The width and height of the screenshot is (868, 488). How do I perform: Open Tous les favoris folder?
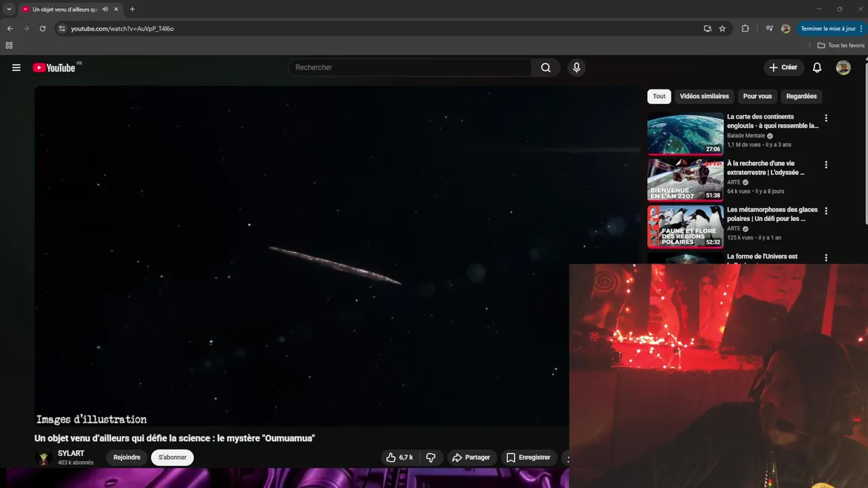(841, 45)
